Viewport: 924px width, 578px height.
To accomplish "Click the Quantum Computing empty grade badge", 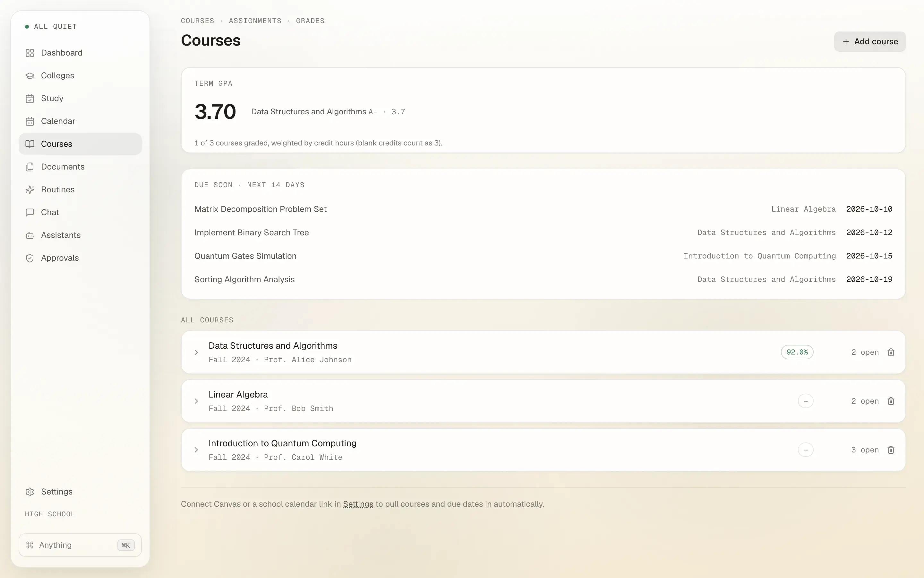I will [x=806, y=450].
